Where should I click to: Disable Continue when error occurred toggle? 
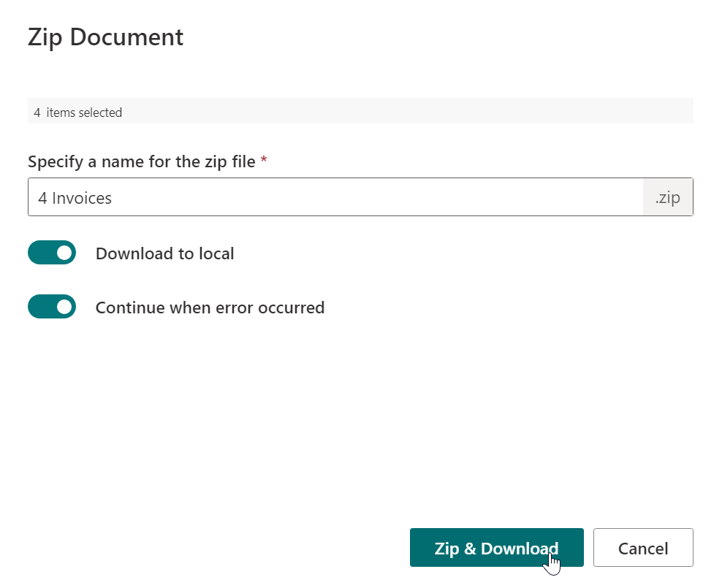[x=52, y=307]
